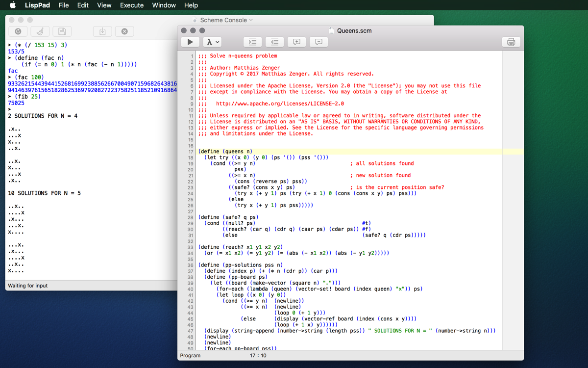The height and width of the screenshot is (368, 588).
Task: Click the '(display (string-append' code line
Action: 350,331
